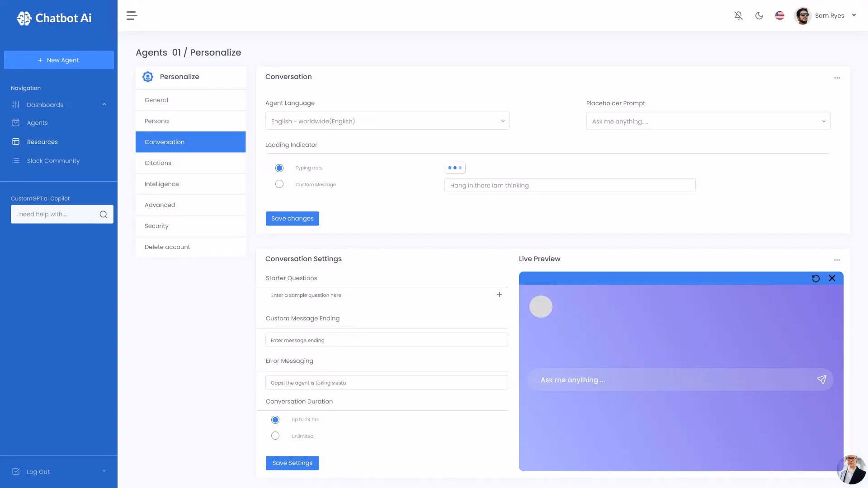The width and height of the screenshot is (868, 488).
Task: Select the Typing dots radio button
Action: click(x=279, y=168)
